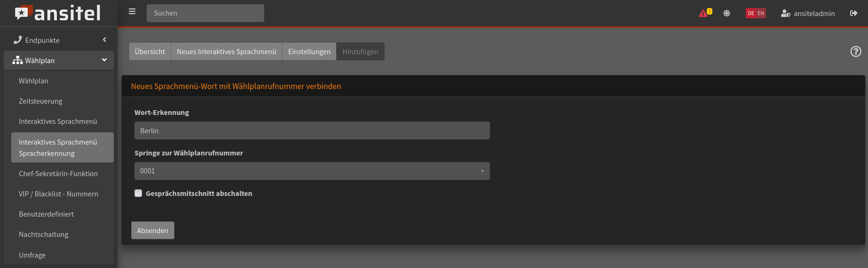Switch language to EN
The image size is (868, 268).
tap(761, 13)
